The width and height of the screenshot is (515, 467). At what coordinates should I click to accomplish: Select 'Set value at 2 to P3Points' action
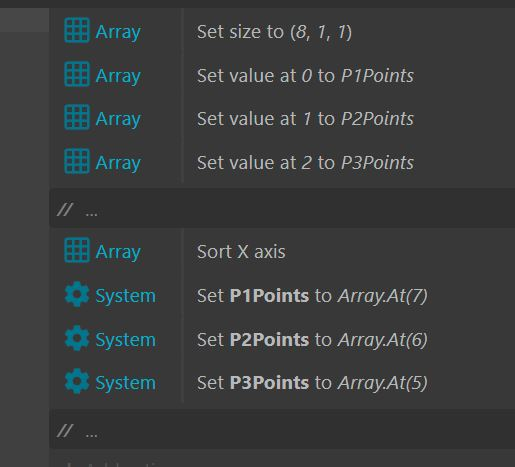pos(305,163)
